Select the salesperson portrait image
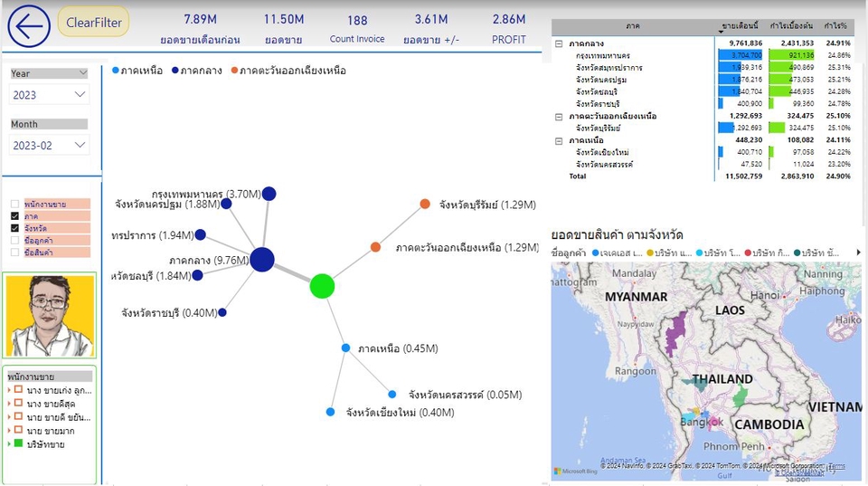This screenshot has height=486, width=868. coord(50,315)
